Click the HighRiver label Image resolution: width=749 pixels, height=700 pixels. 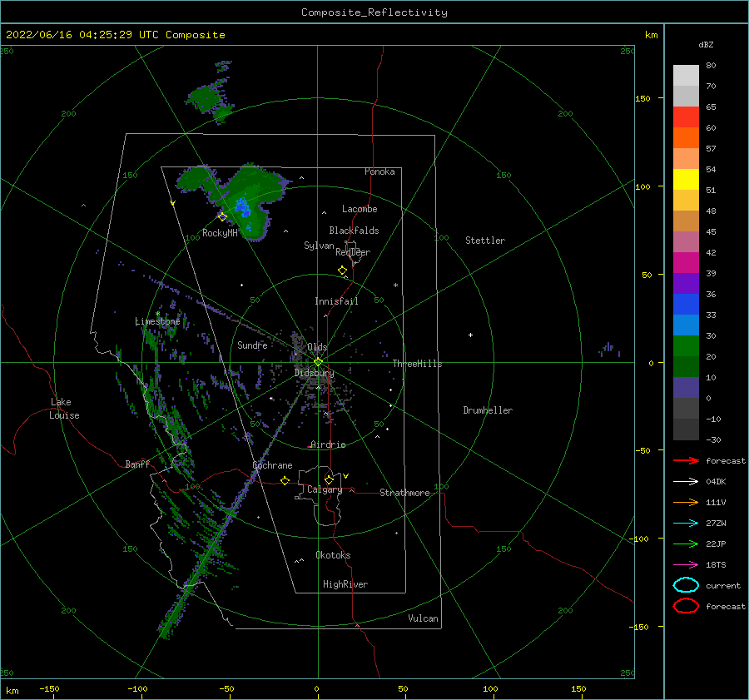point(345,584)
